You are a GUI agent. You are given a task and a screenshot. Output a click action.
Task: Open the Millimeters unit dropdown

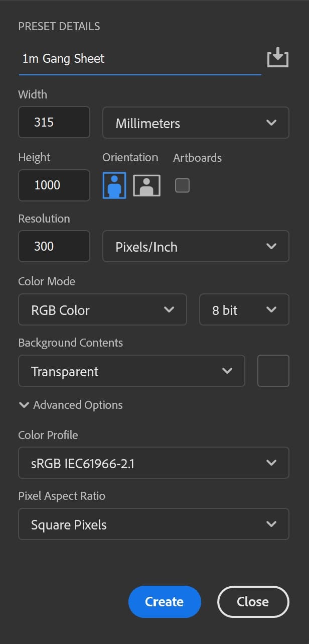click(196, 123)
